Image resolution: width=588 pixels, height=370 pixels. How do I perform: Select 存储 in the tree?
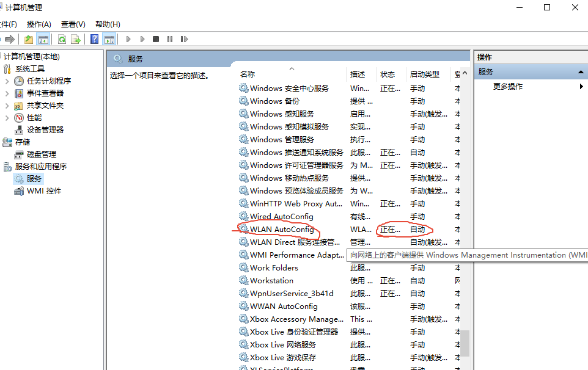pyautogui.click(x=23, y=142)
